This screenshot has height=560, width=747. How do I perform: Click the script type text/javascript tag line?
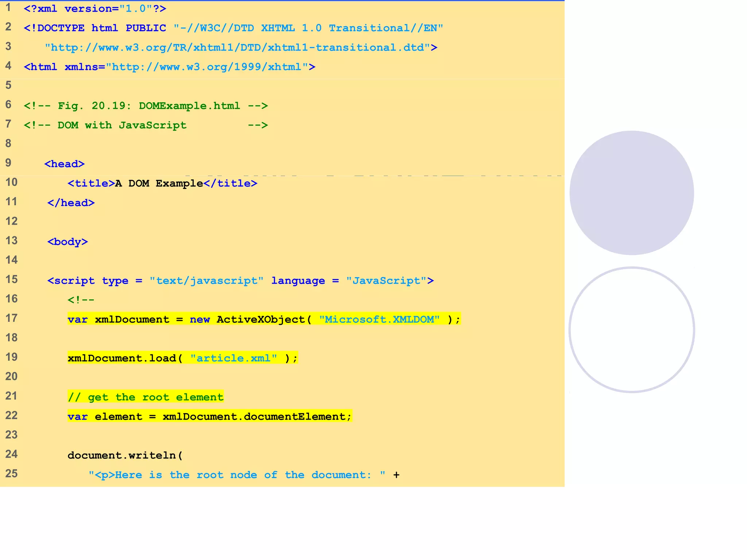241,281
